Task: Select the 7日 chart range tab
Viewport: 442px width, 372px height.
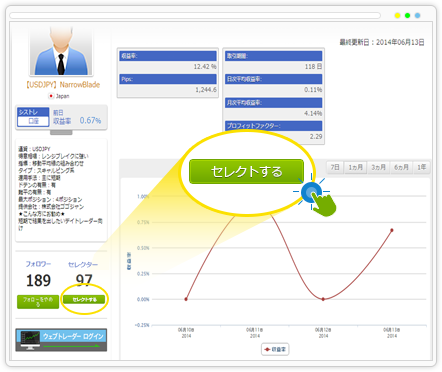Action: coord(335,167)
